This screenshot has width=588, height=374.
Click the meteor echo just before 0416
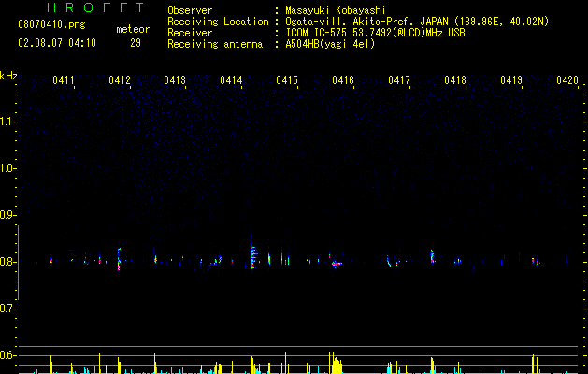pyautogui.click(x=337, y=264)
